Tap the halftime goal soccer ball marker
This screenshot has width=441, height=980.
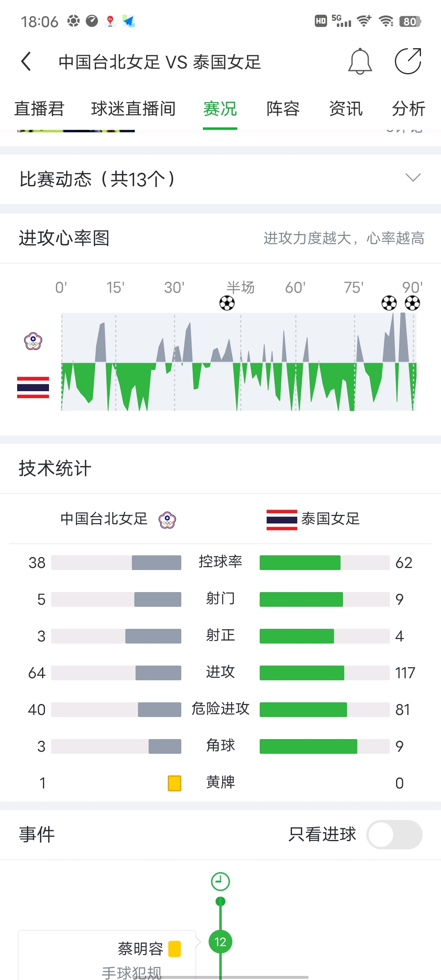tap(227, 303)
